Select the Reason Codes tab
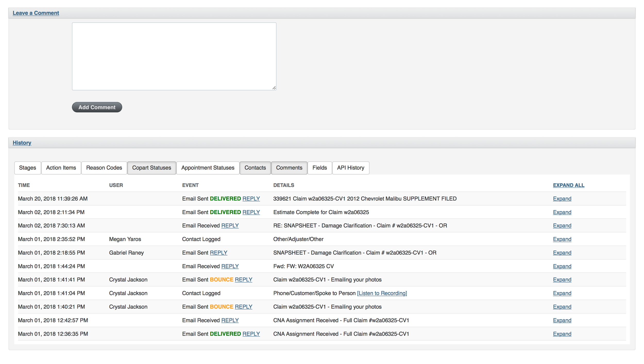The height and width of the screenshot is (364, 644). click(x=104, y=168)
